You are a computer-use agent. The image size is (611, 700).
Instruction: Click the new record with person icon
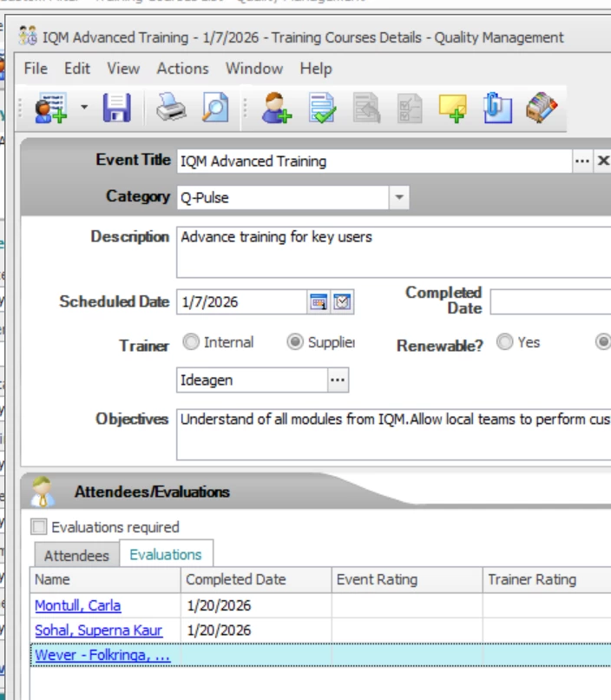[50, 108]
